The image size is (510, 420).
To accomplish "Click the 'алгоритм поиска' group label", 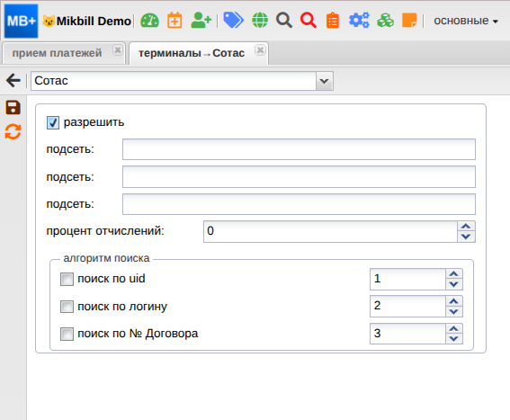I will pos(106,258).
